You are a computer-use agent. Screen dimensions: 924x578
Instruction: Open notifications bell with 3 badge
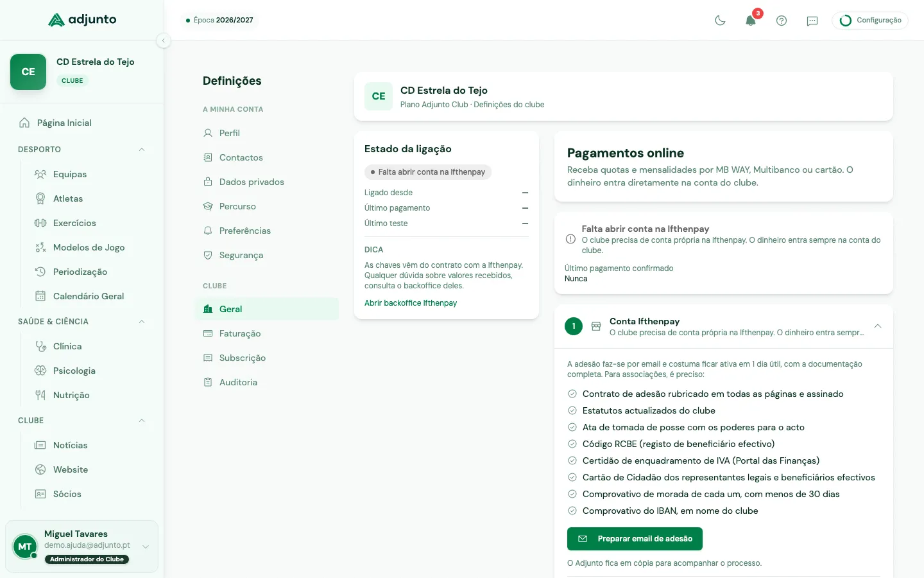(751, 21)
